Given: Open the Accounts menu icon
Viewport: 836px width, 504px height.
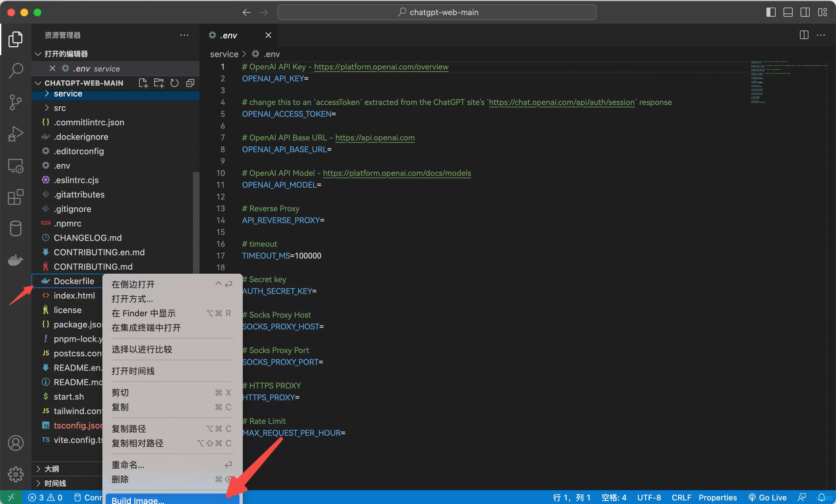Looking at the screenshot, I should [x=16, y=443].
